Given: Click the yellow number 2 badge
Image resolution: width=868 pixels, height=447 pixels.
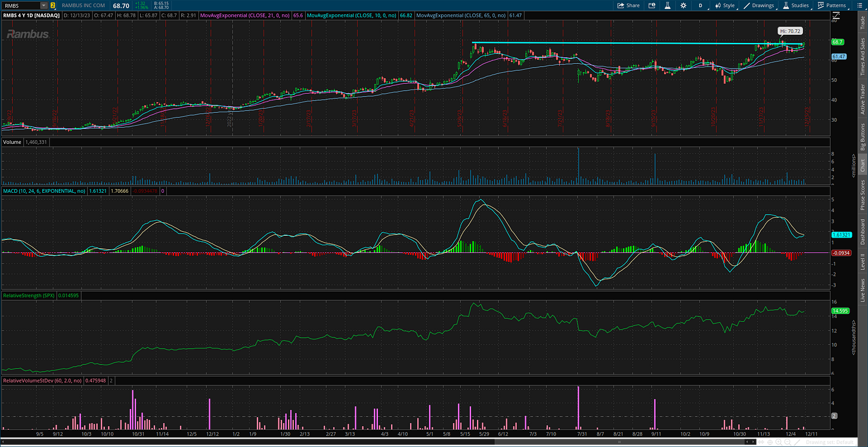Looking at the screenshot, I should pyautogui.click(x=52, y=5).
